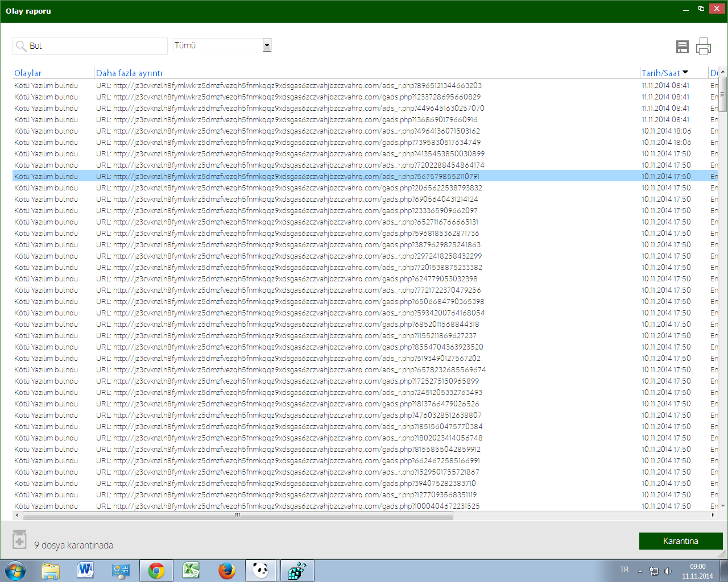Screen dimensions: 728x582
Task: Select row with URL ending 8554704363923520
Action: (365, 347)
